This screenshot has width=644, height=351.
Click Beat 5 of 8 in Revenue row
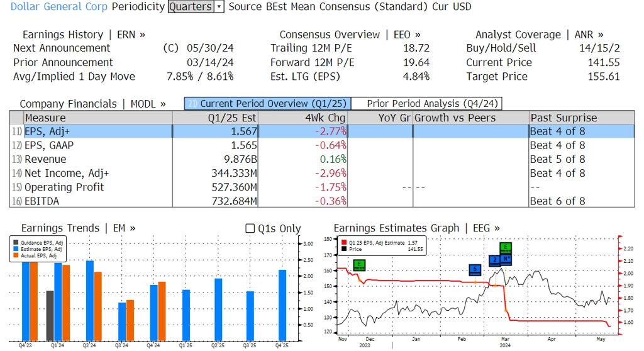coord(557,160)
